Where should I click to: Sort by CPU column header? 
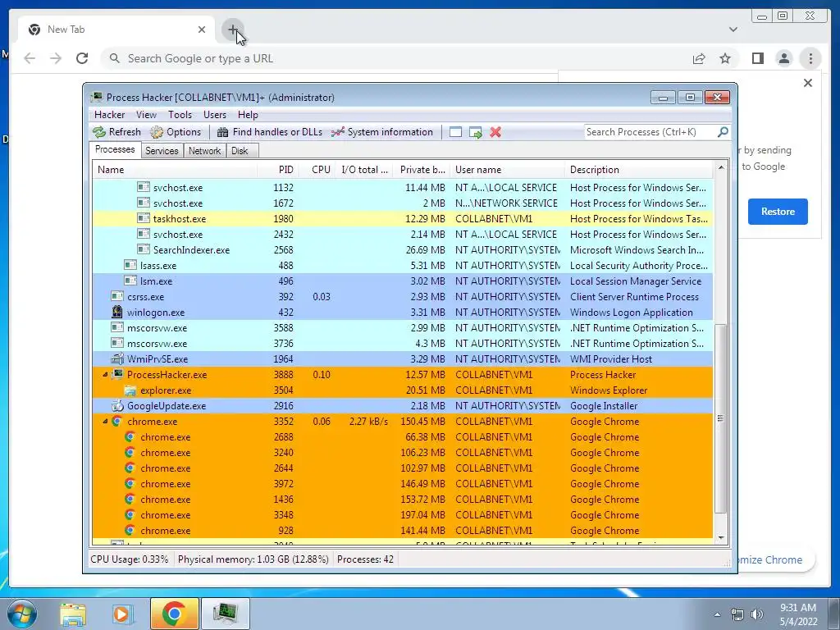(x=317, y=170)
